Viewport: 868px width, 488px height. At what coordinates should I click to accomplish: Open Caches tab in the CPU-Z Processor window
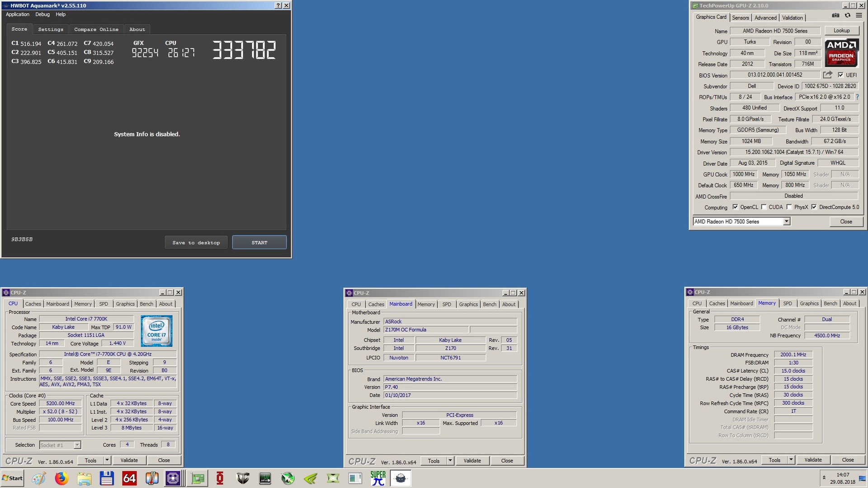pos(33,304)
